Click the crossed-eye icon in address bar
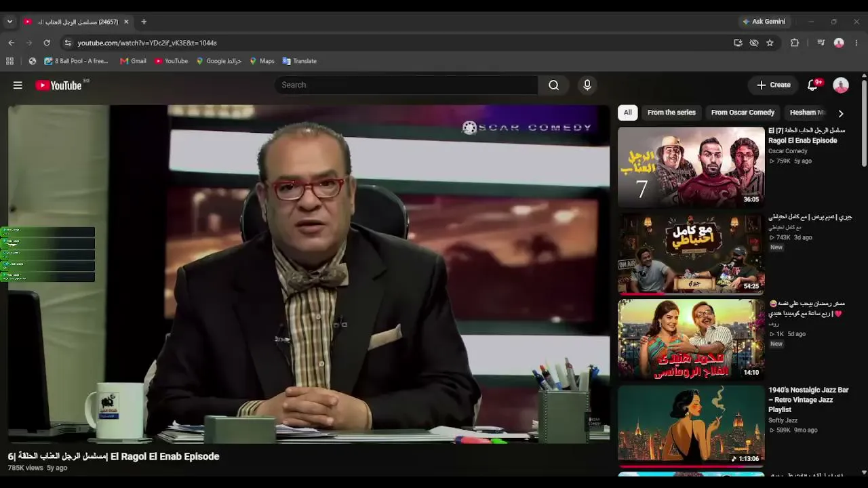The width and height of the screenshot is (868, 488). pos(754,43)
